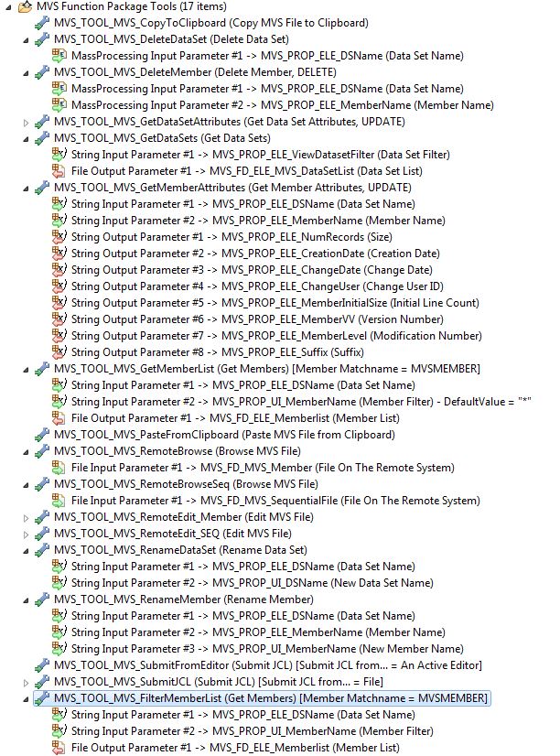Select the MVS_TOOL_MVS_RemoteEdit_Member tree item

[x=167, y=517]
